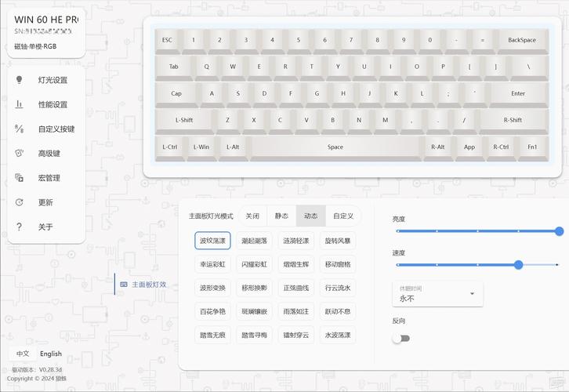Switch language to 中文

coord(23,354)
